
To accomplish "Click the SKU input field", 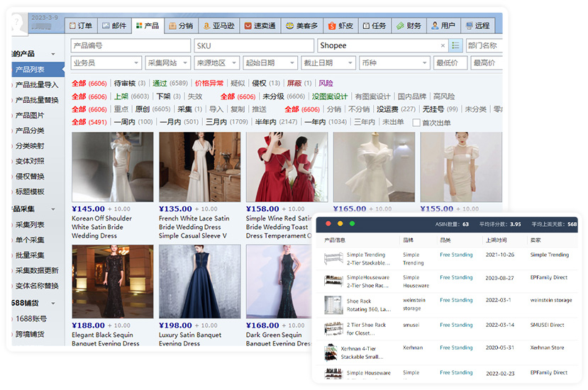I will [254, 46].
